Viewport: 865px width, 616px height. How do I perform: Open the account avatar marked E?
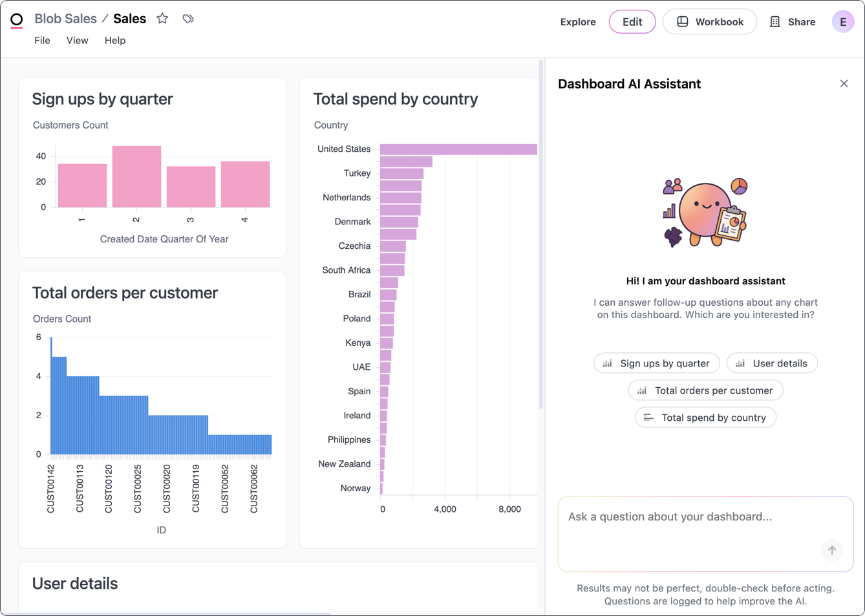click(842, 21)
